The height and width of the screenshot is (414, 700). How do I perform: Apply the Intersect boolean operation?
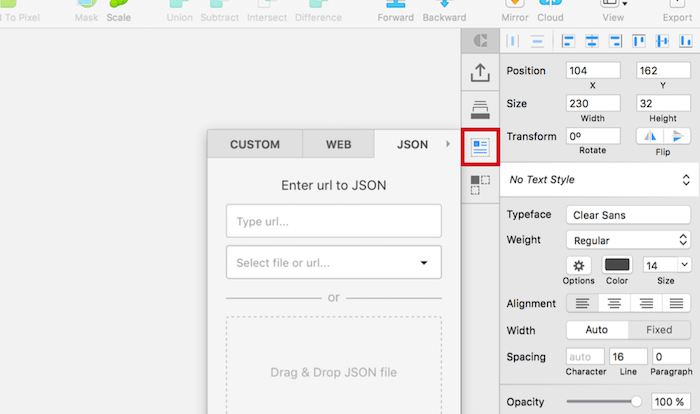coord(267,4)
